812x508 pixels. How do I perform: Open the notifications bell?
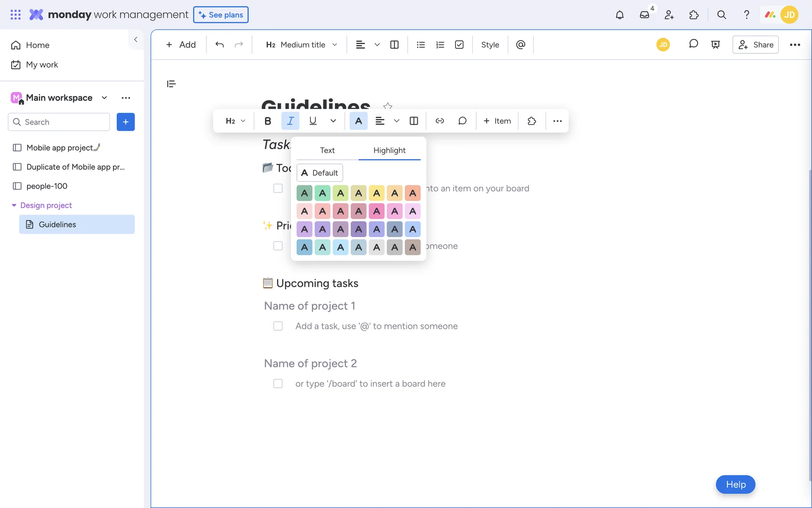620,15
